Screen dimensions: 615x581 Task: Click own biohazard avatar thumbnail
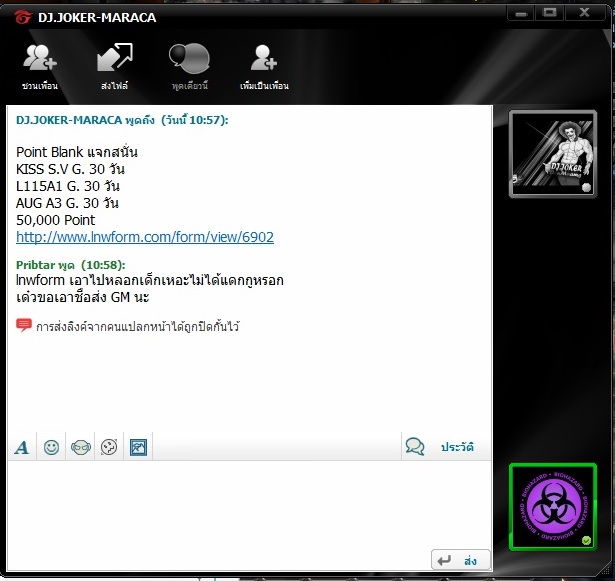point(553,507)
